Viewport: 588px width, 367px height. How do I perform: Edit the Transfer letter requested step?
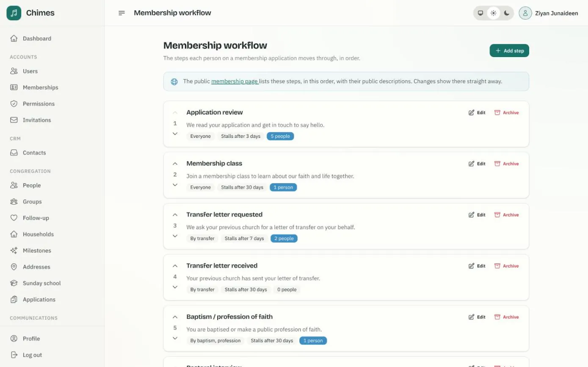[477, 215]
